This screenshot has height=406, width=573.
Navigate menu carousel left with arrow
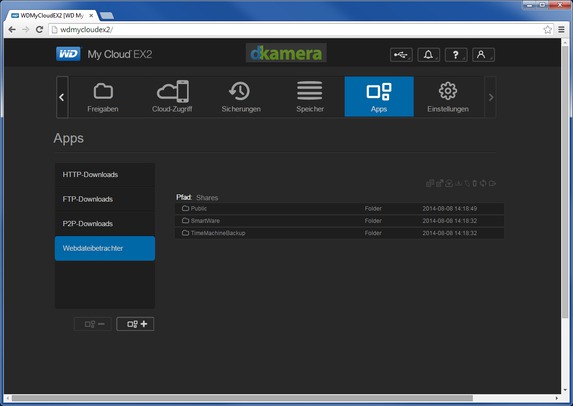[x=62, y=97]
